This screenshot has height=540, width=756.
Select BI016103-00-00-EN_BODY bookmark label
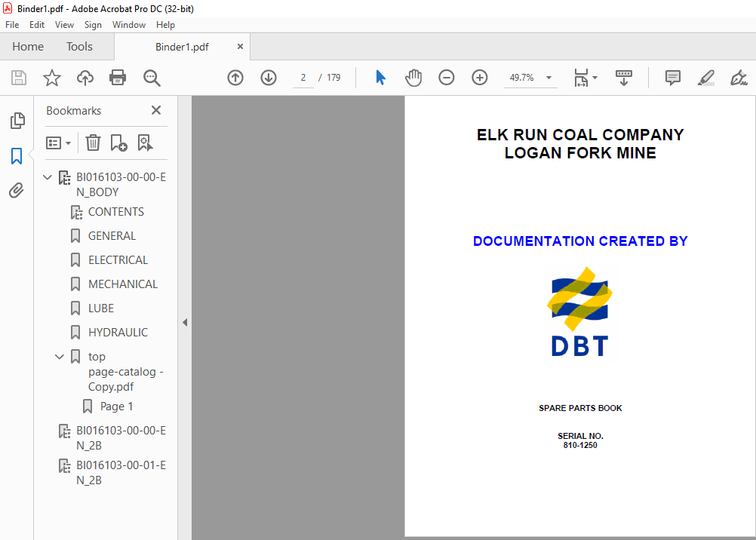121,185
